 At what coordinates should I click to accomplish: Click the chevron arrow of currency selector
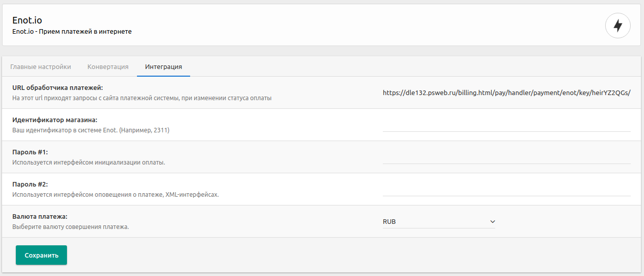click(x=493, y=221)
